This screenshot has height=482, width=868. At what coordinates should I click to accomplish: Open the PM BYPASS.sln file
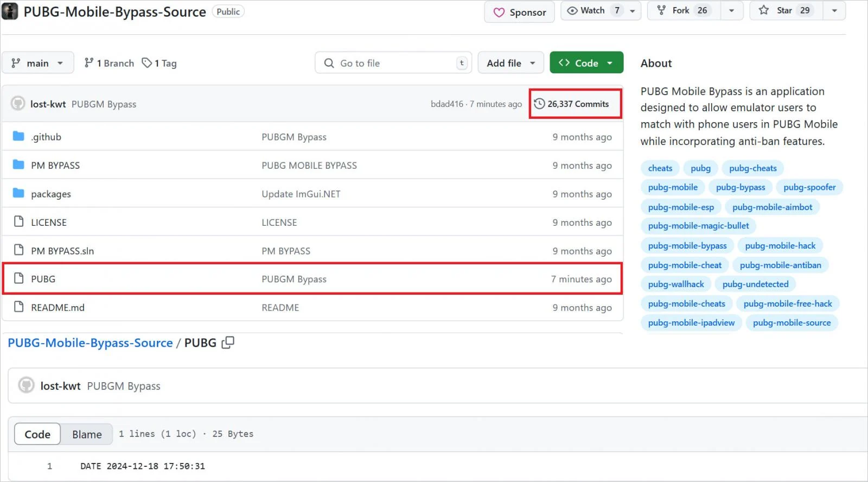tap(62, 251)
